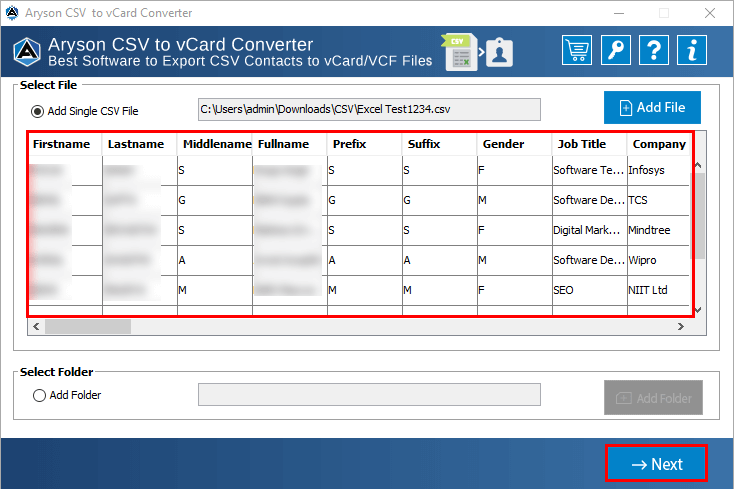Image resolution: width=734 pixels, height=489 pixels.
Task: Click the contact card vCard graphic
Action: point(499,52)
